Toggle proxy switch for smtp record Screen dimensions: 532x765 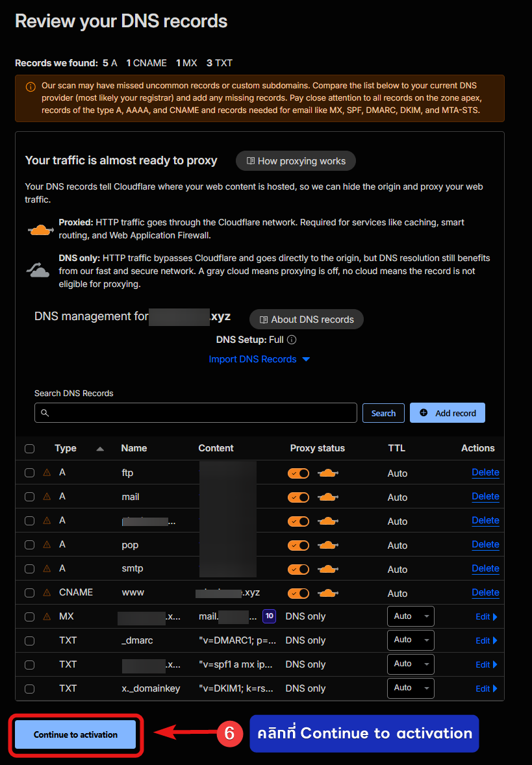(298, 570)
